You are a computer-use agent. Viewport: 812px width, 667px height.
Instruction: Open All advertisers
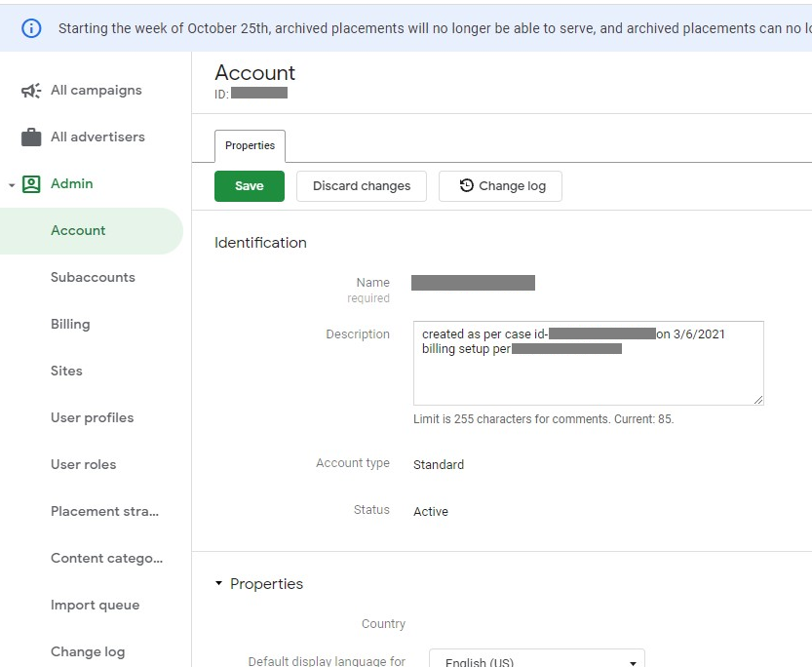coord(97,137)
